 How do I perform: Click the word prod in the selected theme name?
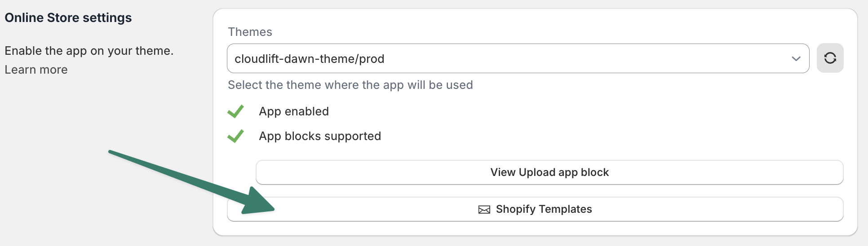click(372, 59)
